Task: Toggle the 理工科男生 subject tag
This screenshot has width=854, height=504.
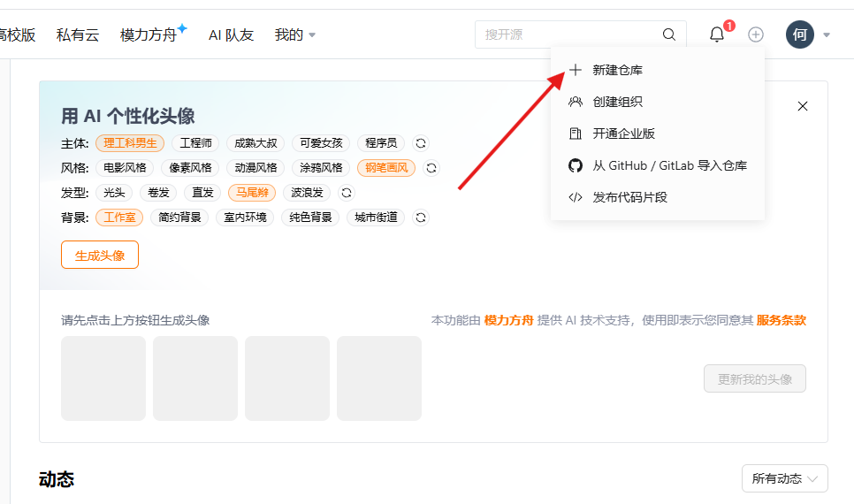Action: click(130, 143)
